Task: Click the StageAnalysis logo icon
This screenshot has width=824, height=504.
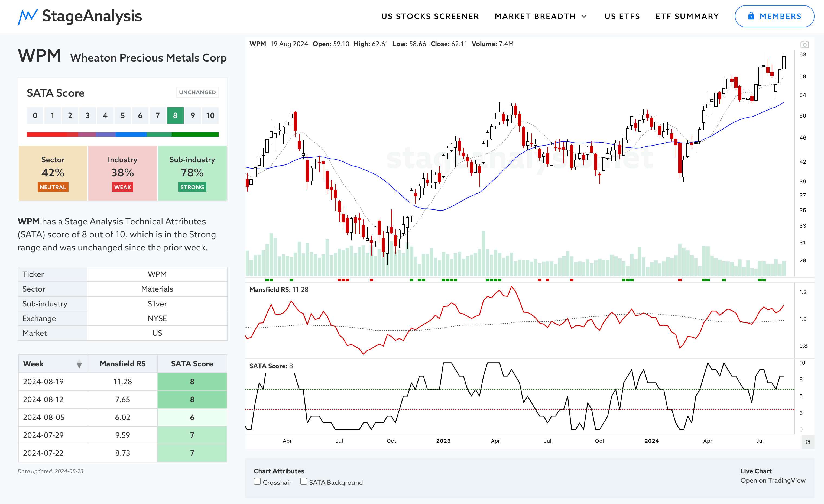Action: (x=27, y=16)
